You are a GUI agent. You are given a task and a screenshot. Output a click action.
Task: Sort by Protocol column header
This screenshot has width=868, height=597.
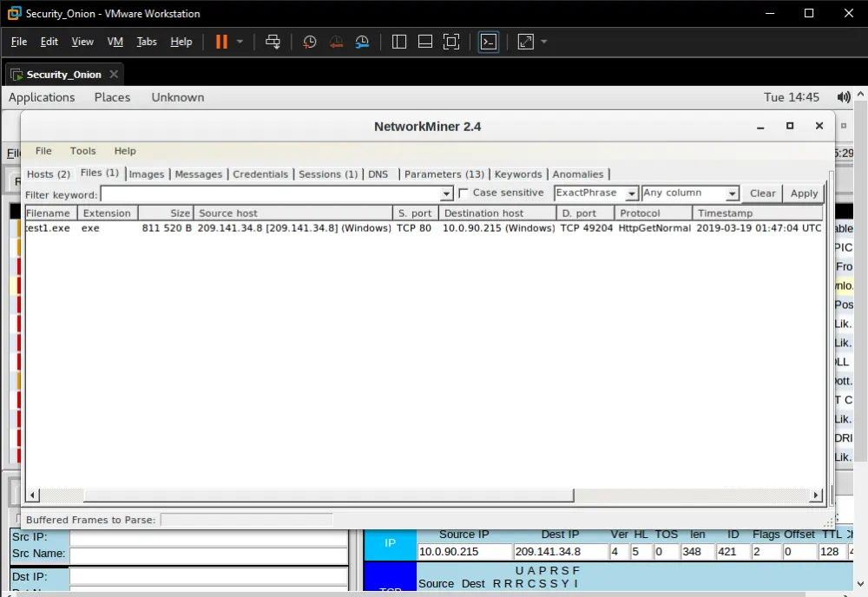654,213
